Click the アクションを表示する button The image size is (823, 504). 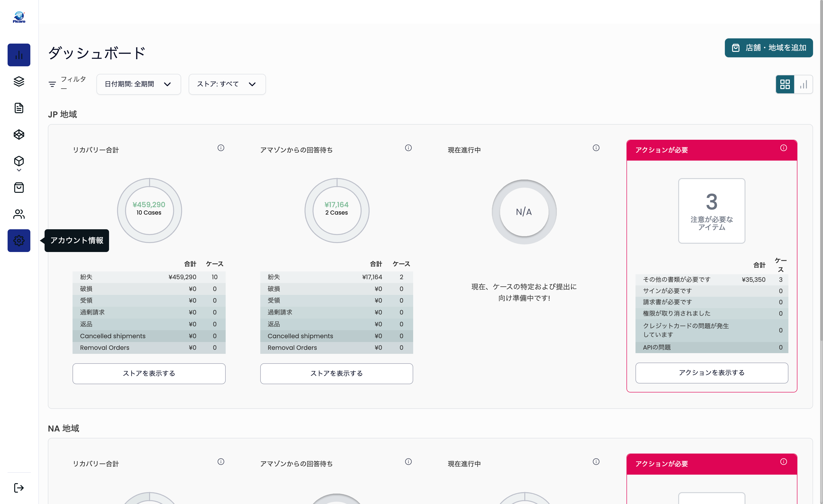point(711,373)
